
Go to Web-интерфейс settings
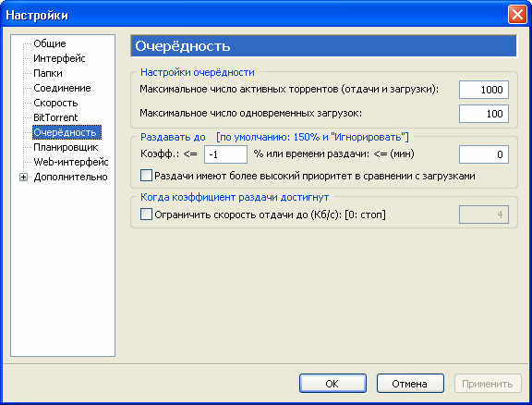(x=71, y=162)
